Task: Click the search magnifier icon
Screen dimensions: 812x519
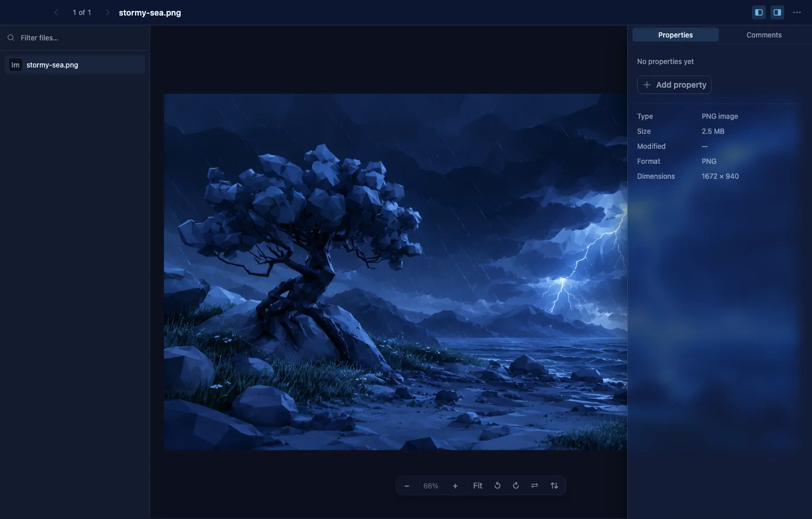Action: [x=11, y=37]
